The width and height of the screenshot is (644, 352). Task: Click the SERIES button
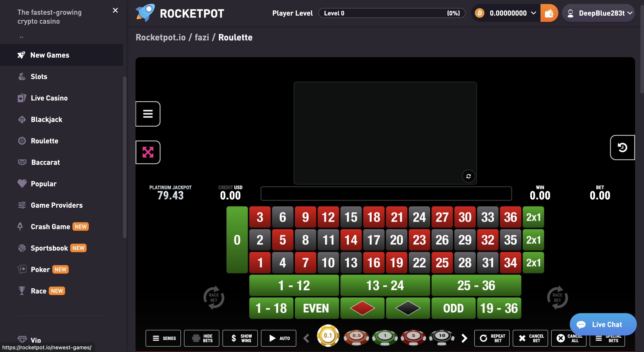[x=163, y=338]
